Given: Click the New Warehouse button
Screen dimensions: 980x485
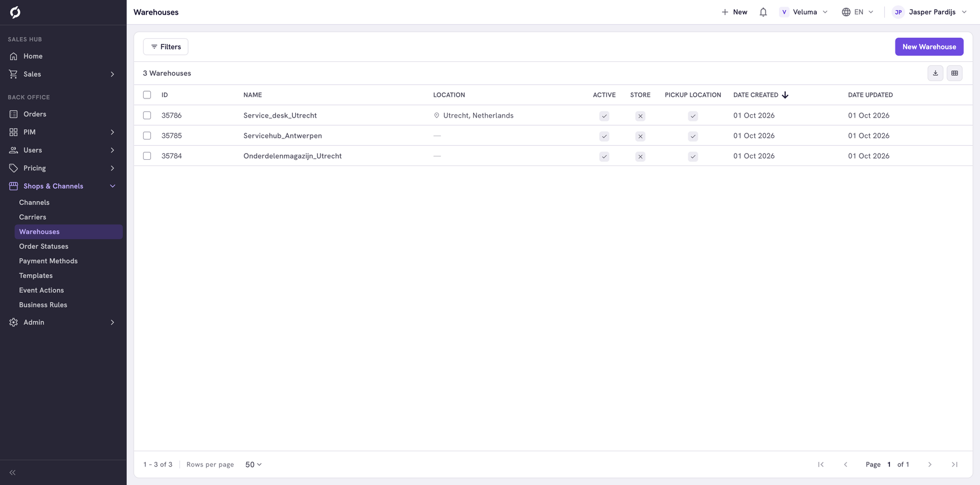Looking at the screenshot, I should 929,47.
